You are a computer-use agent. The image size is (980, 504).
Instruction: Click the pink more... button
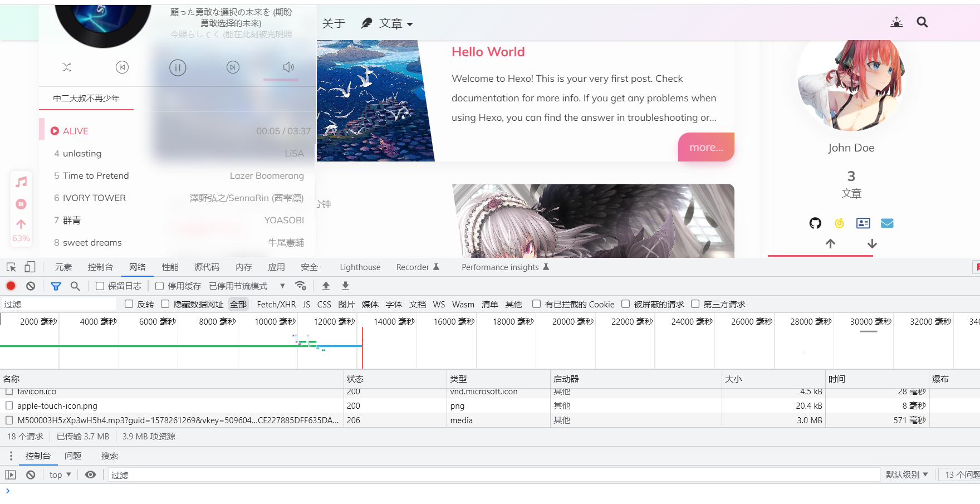coord(705,148)
